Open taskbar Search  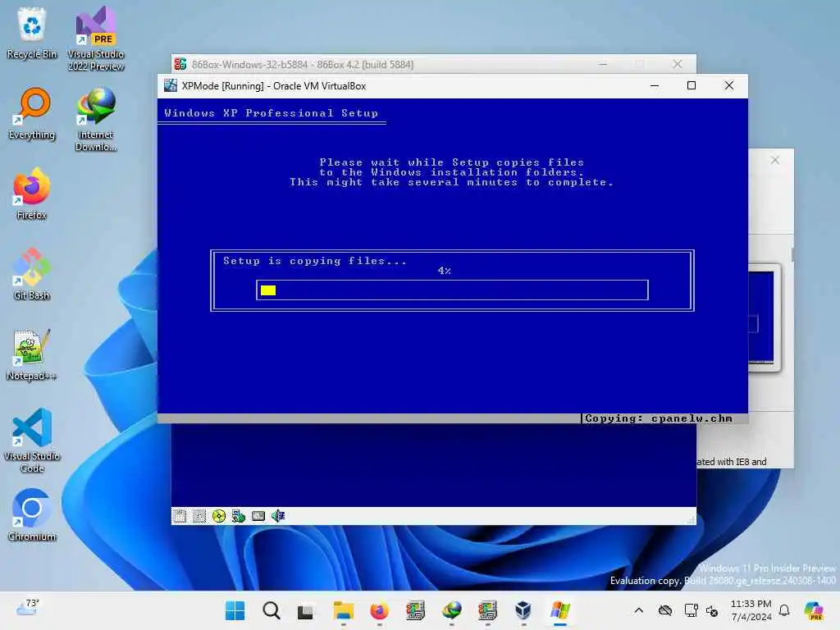pyautogui.click(x=271, y=610)
